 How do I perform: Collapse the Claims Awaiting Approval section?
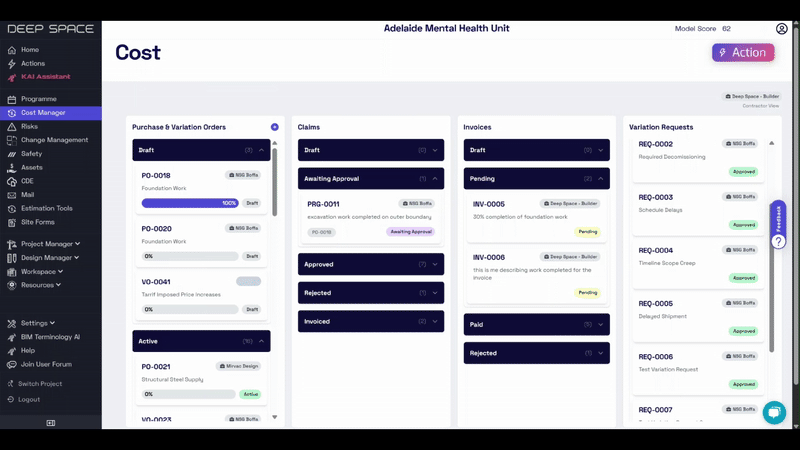tap(371, 179)
